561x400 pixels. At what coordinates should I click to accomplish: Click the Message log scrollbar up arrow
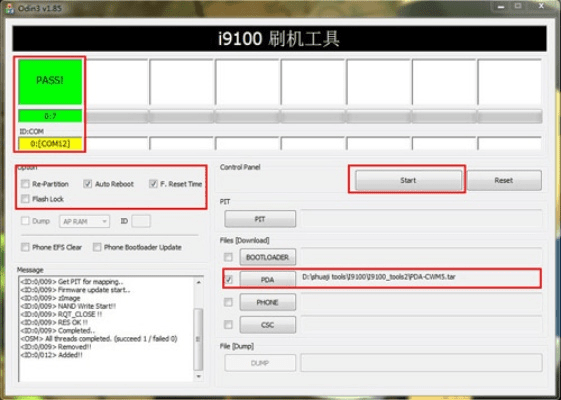point(198,283)
